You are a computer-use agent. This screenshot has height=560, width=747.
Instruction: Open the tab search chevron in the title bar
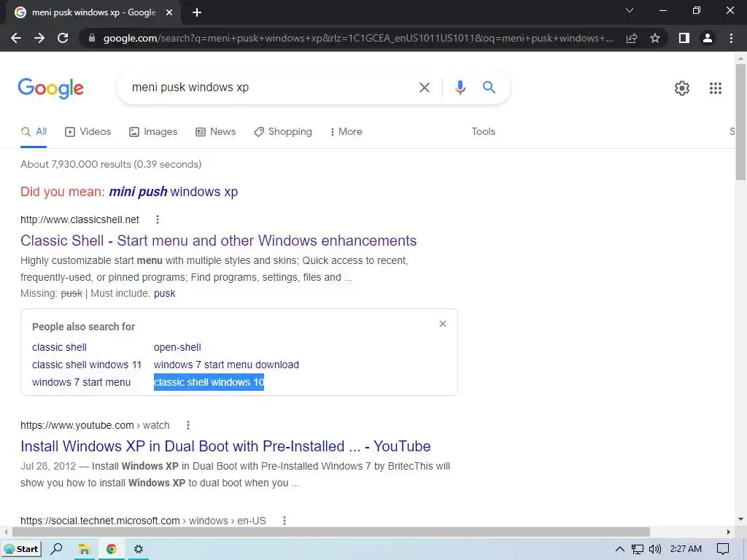coord(630,10)
